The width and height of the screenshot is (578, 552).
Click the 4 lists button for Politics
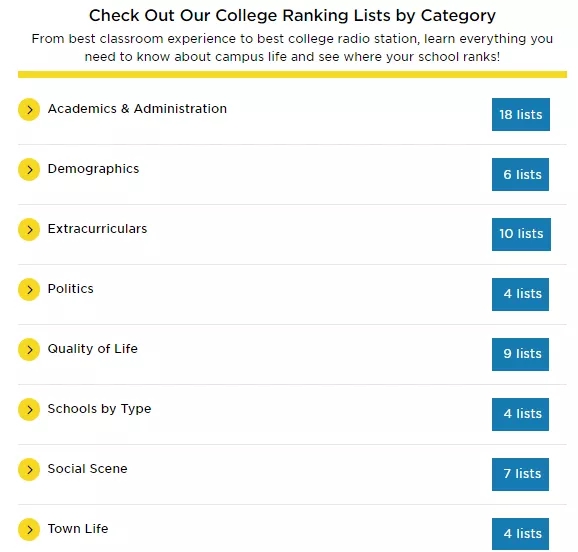(520, 294)
